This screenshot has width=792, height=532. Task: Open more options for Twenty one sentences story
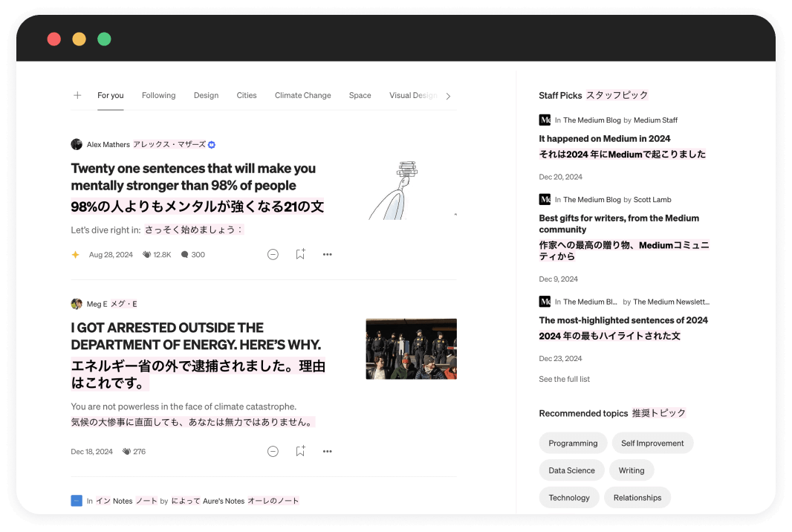click(328, 254)
